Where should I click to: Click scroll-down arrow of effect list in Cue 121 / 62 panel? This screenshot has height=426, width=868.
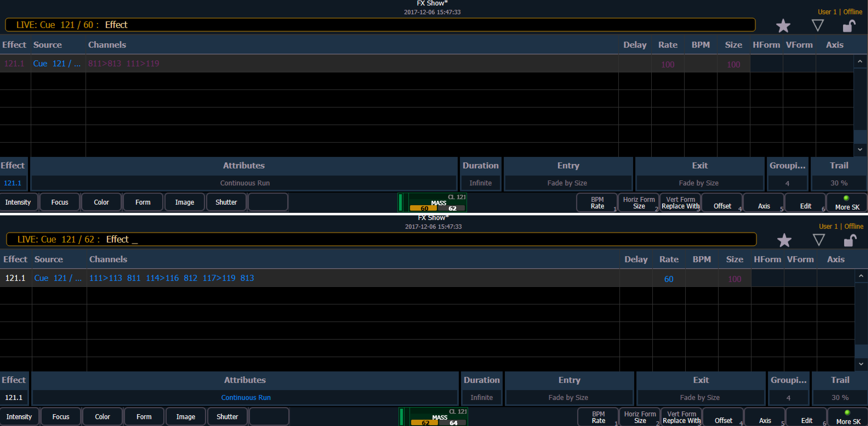point(861,364)
